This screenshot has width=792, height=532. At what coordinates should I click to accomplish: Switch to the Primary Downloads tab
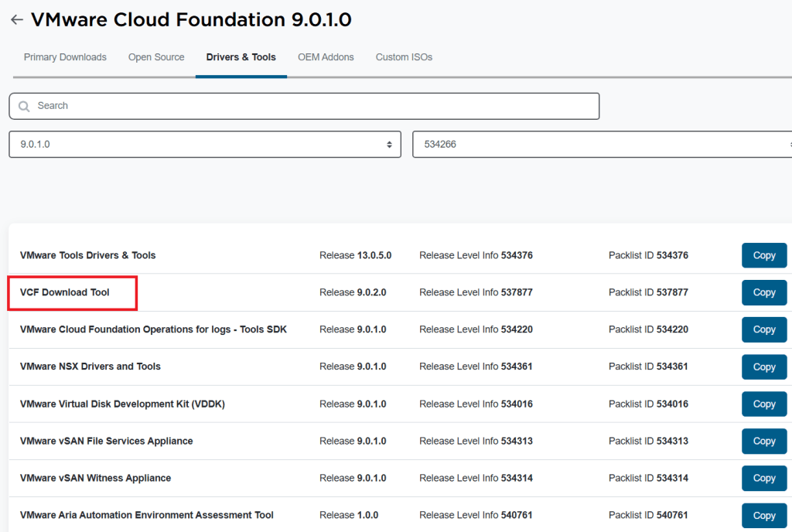click(x=65, y=57)
